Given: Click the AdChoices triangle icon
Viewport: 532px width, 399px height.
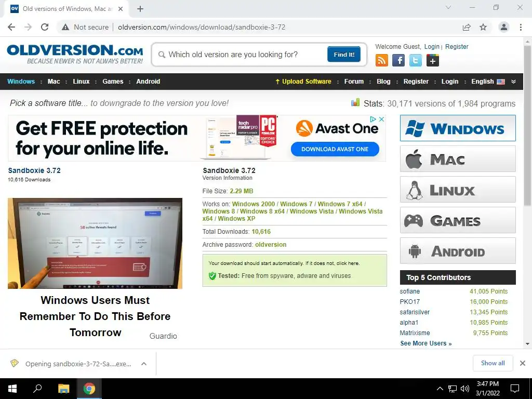Looking at the screenshot, I should (x=373, y=119).
